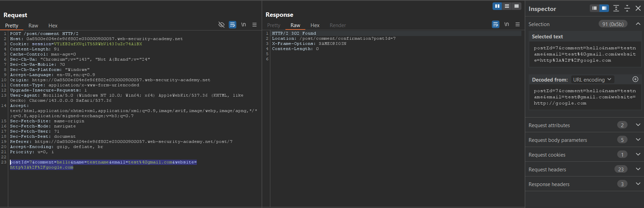
Task: Click the Content-Length: 91 header
Action: pos(35,49)
